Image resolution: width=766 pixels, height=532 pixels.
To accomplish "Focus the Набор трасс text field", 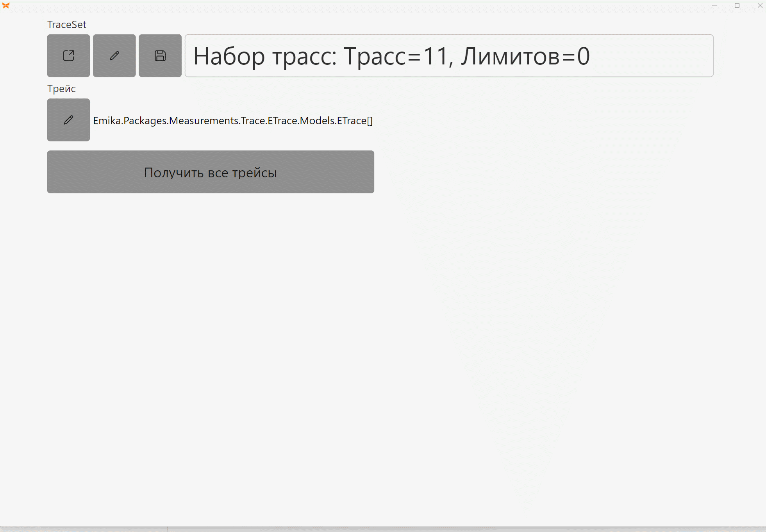I will (x=449, y=55).
